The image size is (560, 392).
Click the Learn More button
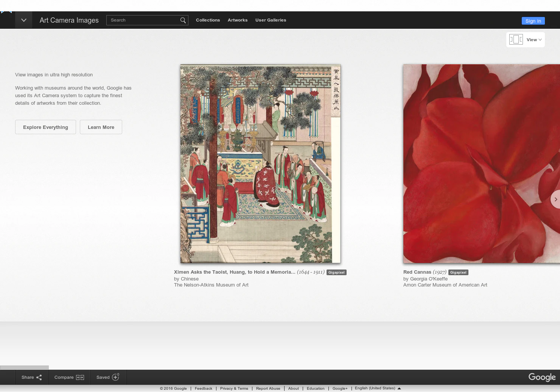[101, 127]
